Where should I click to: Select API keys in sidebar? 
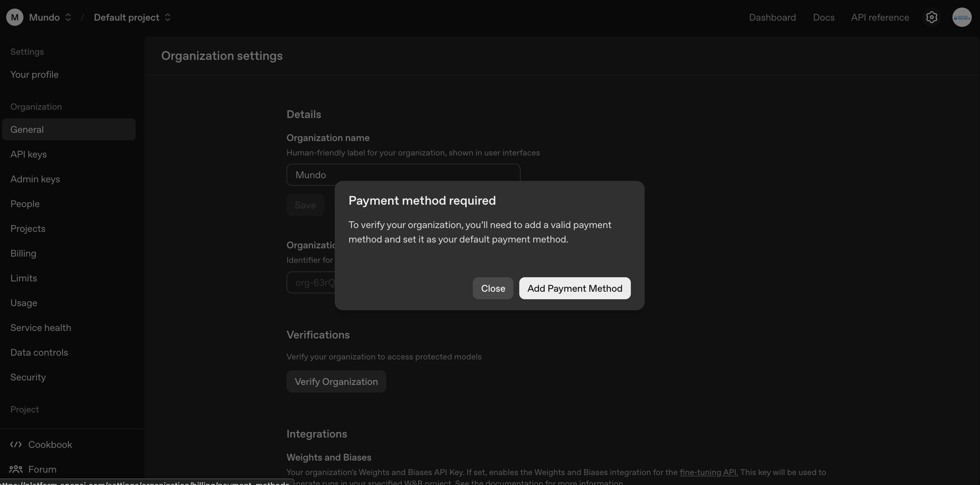pos(29,154)
